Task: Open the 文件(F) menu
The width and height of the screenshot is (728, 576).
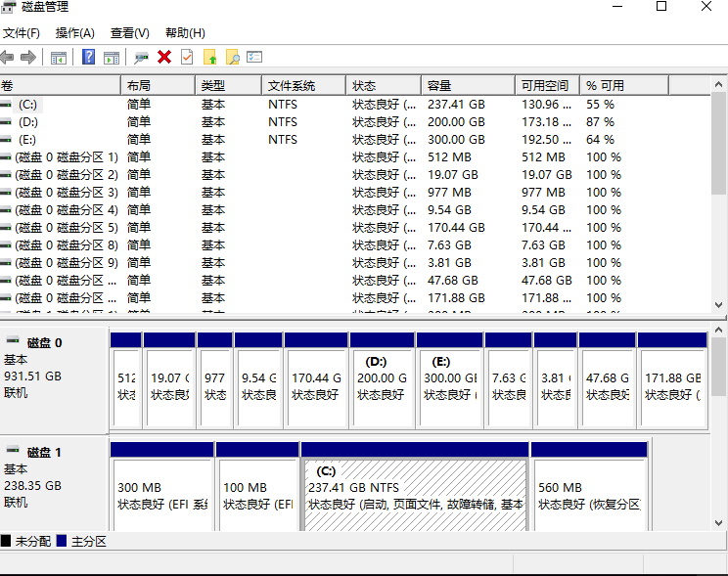Action: [x=22, y=33]
